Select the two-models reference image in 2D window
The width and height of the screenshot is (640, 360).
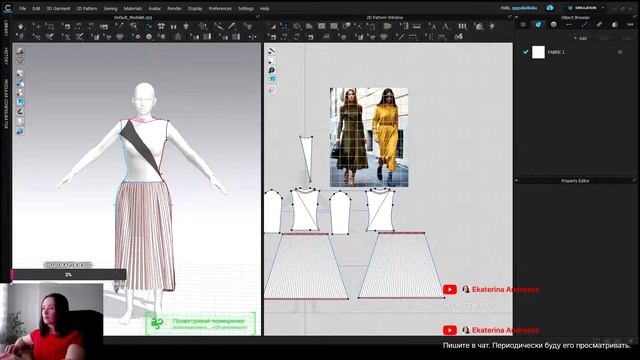pos(369,137)
